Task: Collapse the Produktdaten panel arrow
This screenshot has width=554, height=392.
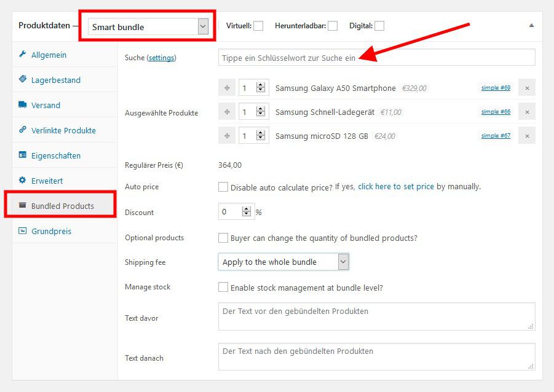Action: click(531, 26)
